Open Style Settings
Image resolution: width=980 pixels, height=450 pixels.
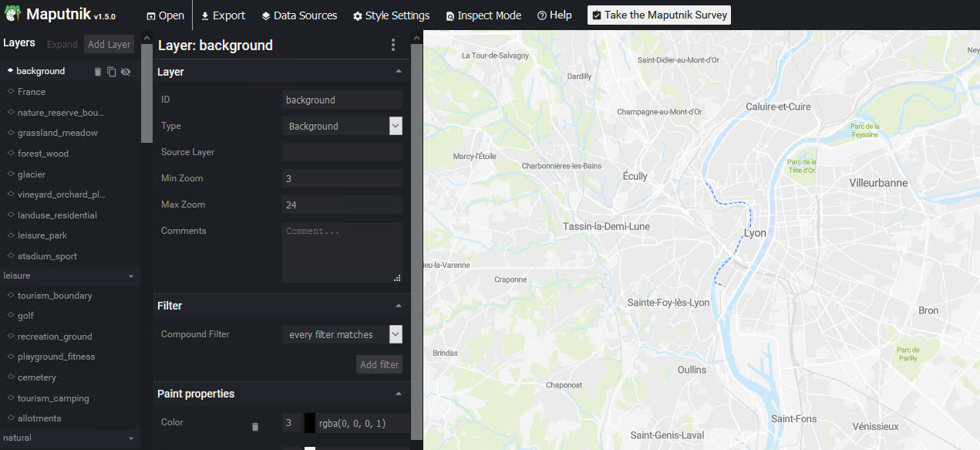391,15
